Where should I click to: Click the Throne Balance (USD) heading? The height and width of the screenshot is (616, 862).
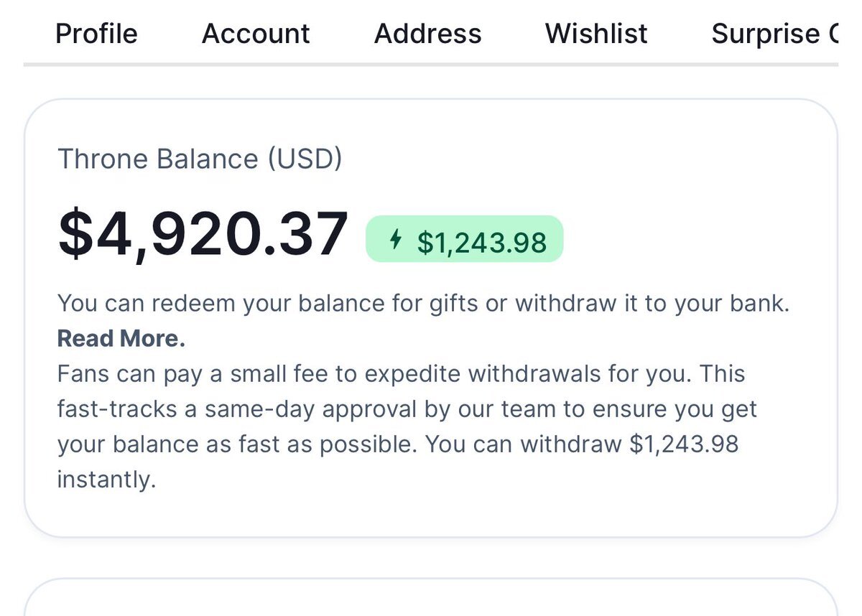(200, 159)
